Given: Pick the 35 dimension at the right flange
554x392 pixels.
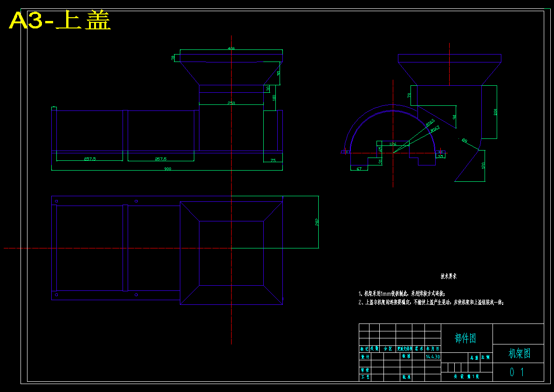Looking at the screenshot, I should [440, 156].
